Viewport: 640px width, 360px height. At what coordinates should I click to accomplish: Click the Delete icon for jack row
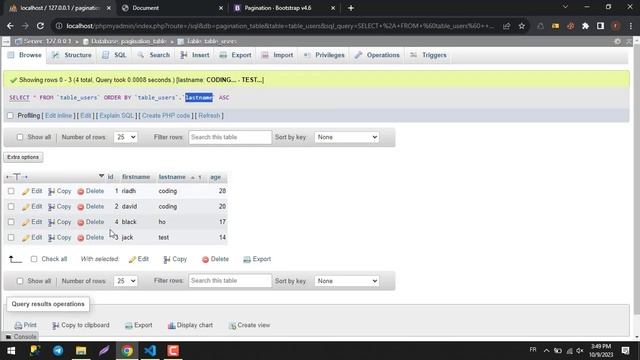[80, 238]
